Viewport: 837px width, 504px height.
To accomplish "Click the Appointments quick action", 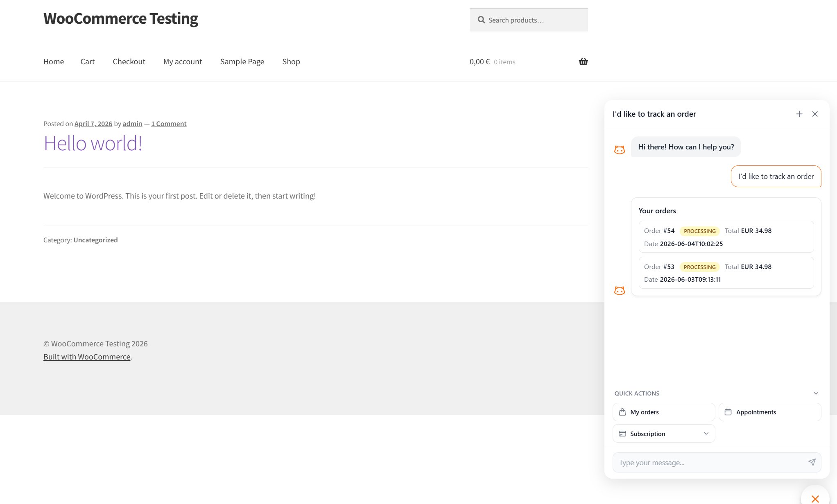I will (x=770, y=412).
